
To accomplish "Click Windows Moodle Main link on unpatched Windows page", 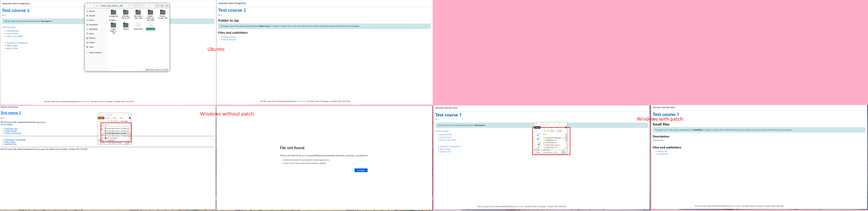I will 9,107.
